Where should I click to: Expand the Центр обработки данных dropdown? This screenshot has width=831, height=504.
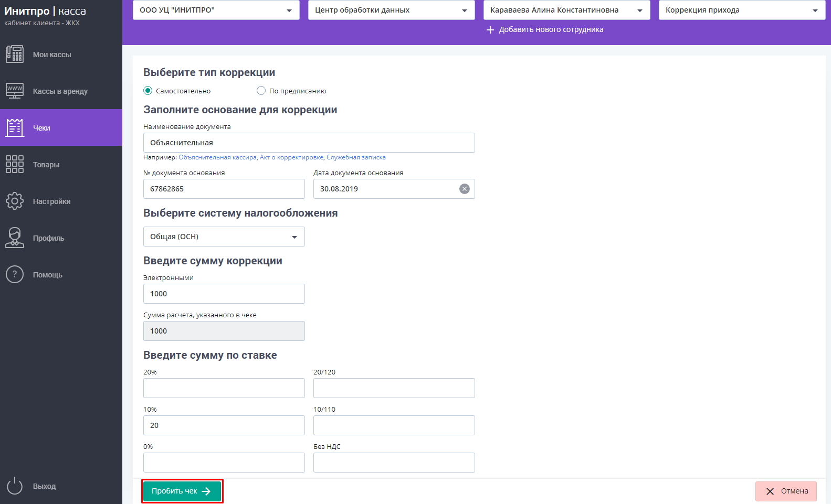click(392, 10)
